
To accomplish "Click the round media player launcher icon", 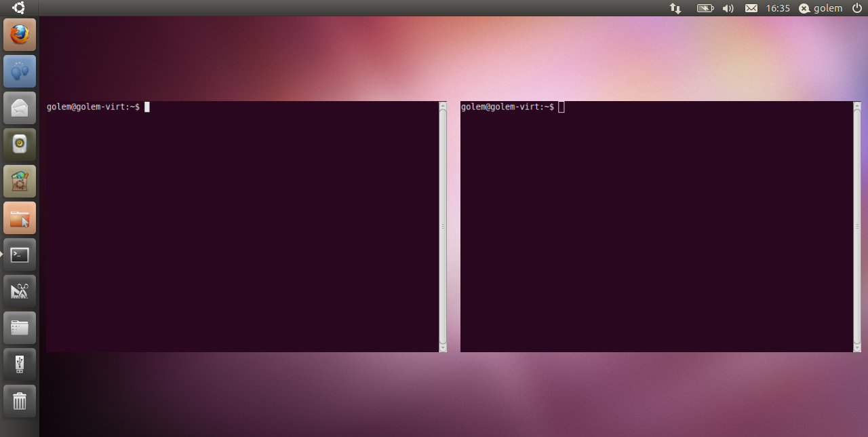I will click(x=19, y=143).
